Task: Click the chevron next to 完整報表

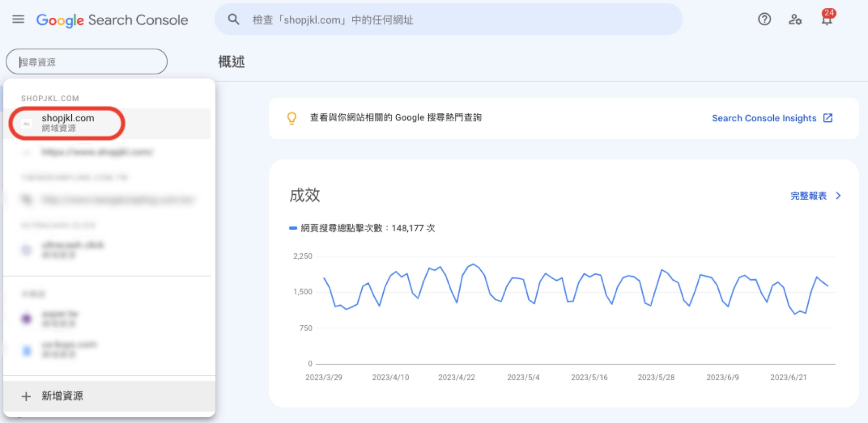Action: coord(838,196)
